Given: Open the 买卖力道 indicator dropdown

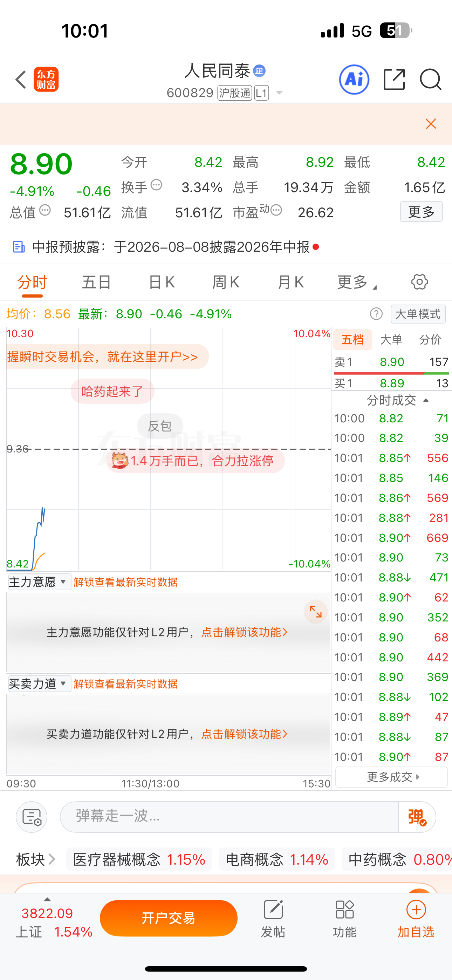Looking at the screenshot, I should click(40, 683).
